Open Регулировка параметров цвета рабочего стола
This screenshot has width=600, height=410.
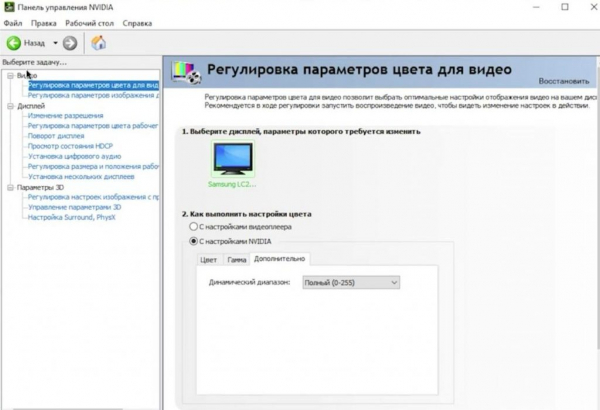pos(93,126)
